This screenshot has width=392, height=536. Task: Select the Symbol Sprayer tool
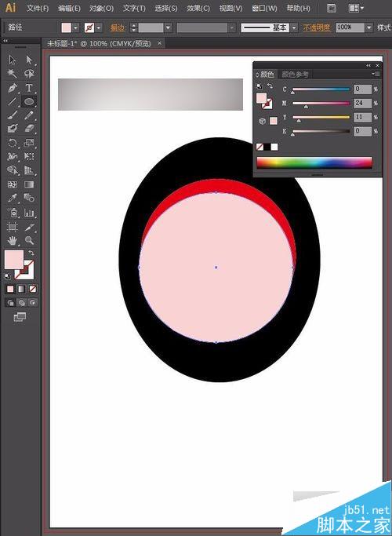tap(13, 213)
